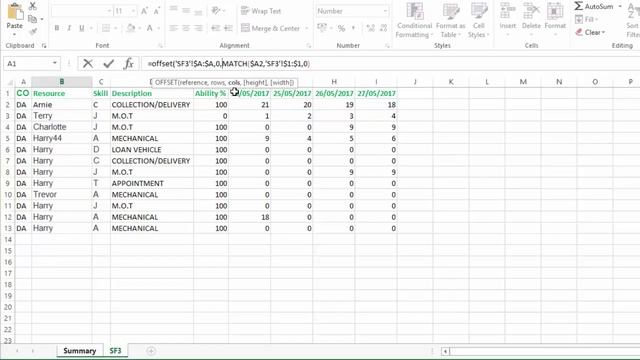Open Format as Table menu
640x360 pixels.
coord(451,20)
